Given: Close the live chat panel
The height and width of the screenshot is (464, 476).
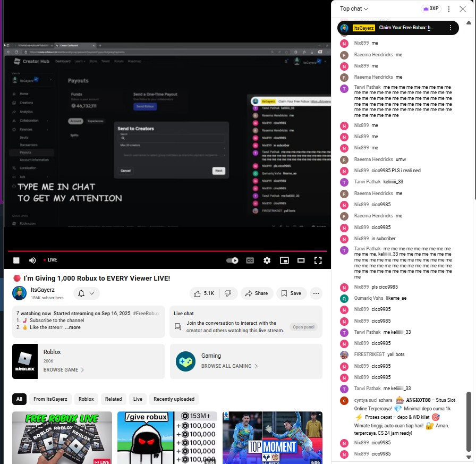Looking at the screenshot, I should click(462, 9).
